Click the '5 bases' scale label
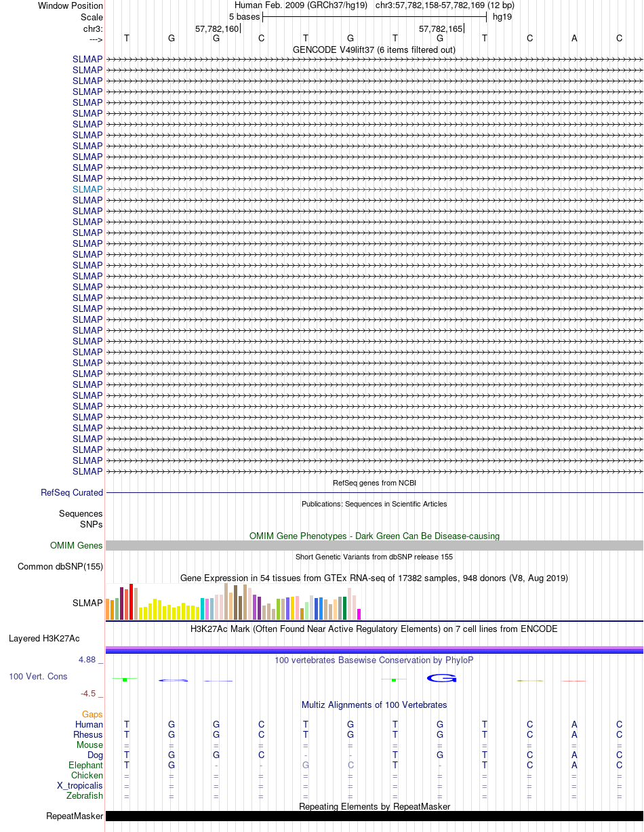 [x=244, y=16]
